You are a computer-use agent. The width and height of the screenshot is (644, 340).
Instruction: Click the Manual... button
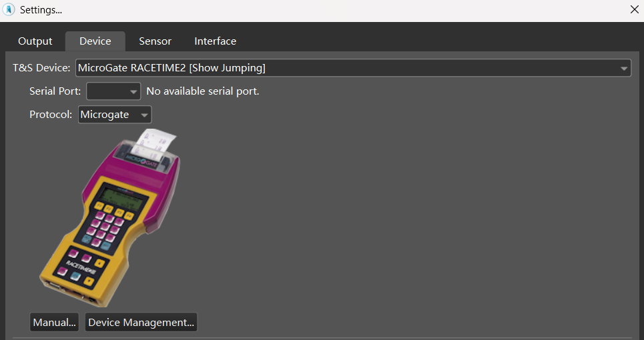pos(55,323)
